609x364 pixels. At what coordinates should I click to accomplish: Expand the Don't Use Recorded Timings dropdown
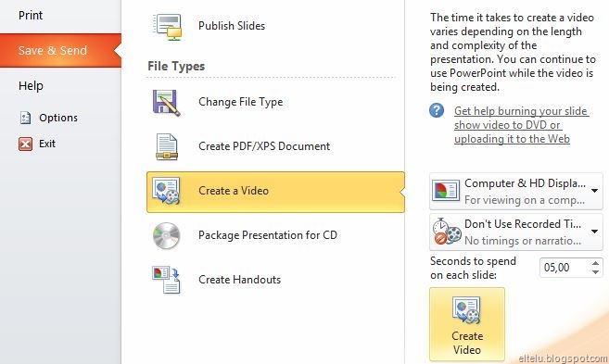(x=516, y=232)
